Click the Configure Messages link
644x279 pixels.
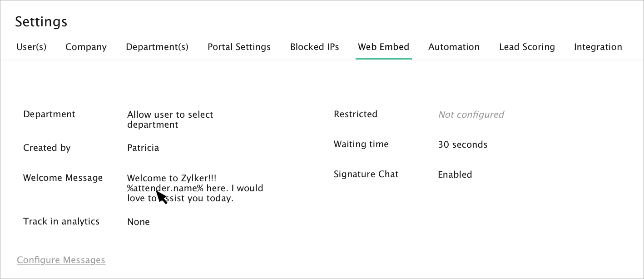click(x=61, y=260)
